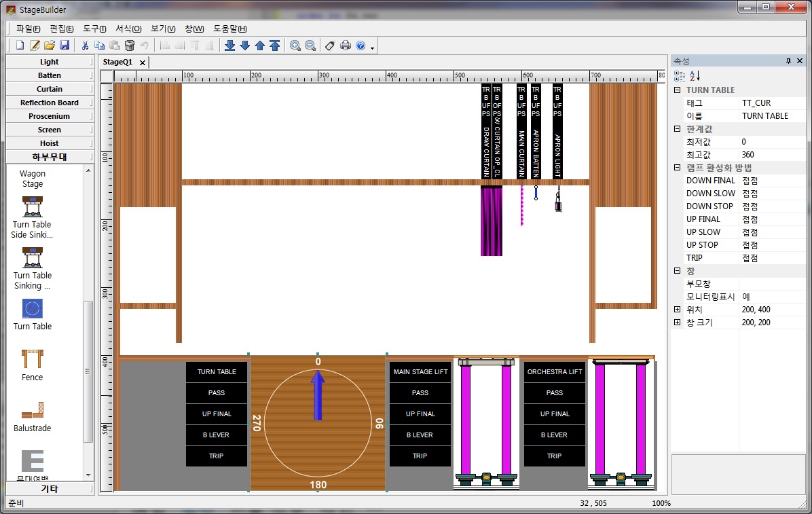Collapse the 한계값 property group
Viewport: 812px width, 514px height.
[x=677, y=128]
